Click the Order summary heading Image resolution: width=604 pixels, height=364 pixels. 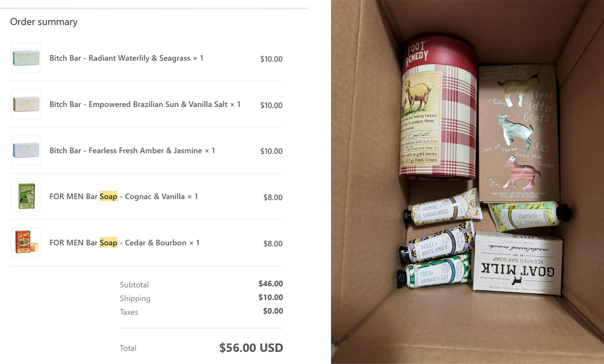tap(44, 22)
